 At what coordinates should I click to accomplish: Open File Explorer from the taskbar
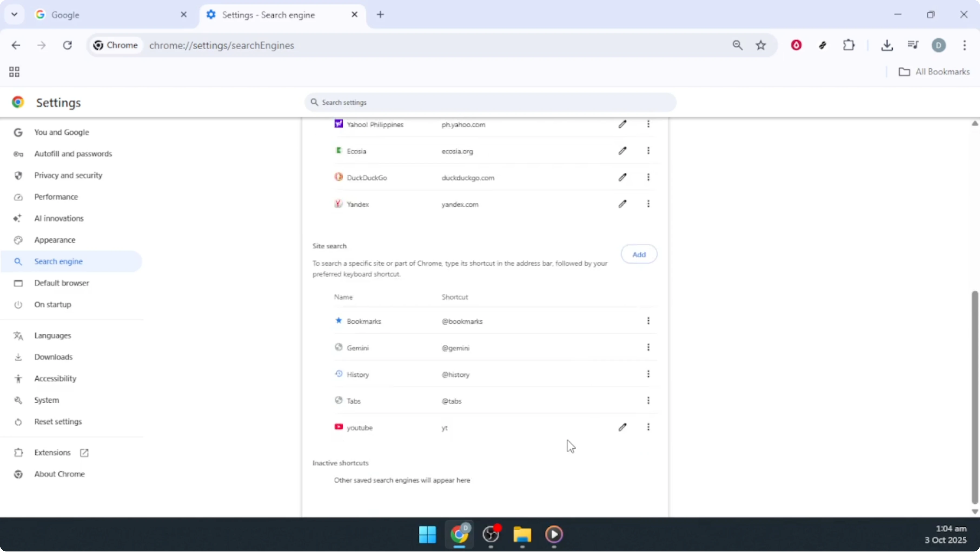tap(522, 534)
